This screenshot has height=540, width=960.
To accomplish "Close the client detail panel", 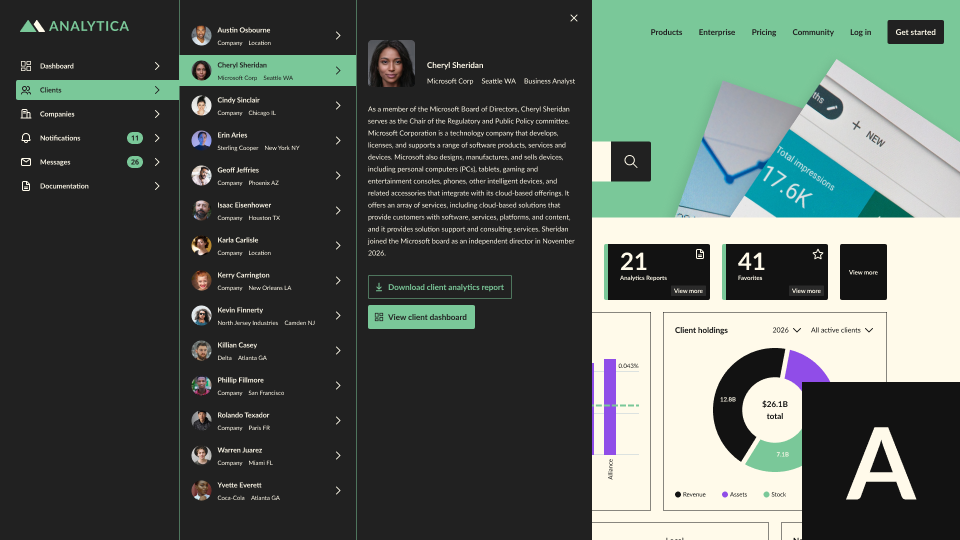I will pyautogui.click(x=574, y=18).
